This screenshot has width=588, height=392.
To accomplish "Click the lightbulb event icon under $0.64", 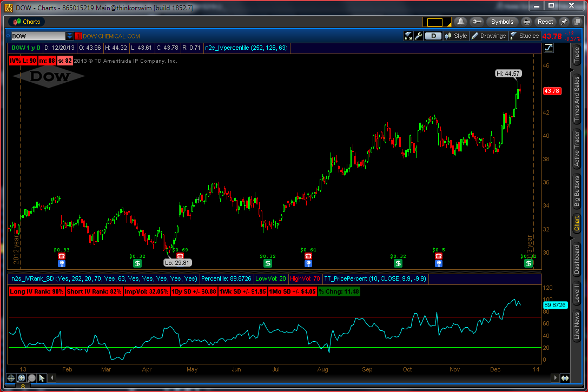I will (308, 263).
